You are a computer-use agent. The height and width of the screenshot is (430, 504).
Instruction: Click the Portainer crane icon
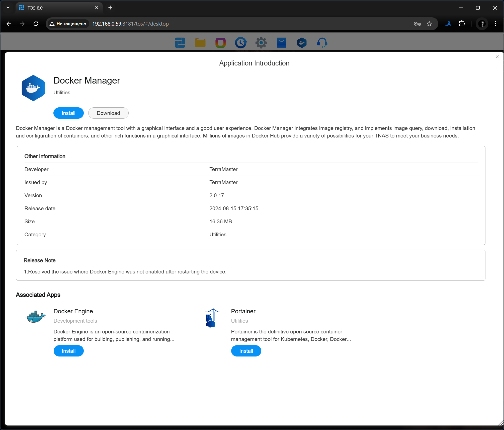click(x=212, y=318)
